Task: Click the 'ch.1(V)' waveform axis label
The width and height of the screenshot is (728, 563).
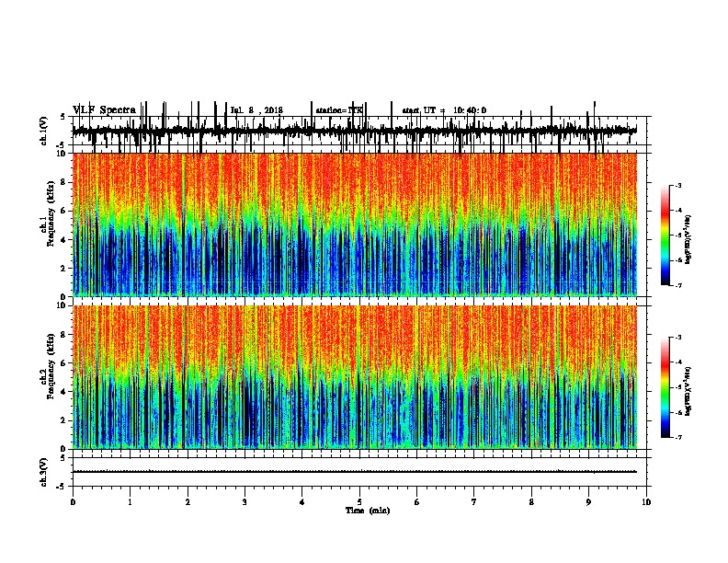Action: coord(44,131)
